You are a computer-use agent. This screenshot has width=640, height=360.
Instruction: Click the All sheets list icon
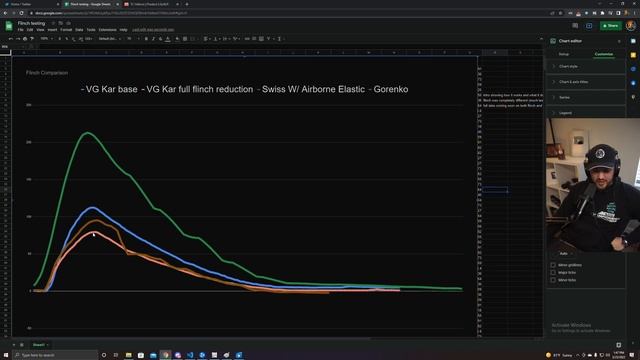[22, 345]
